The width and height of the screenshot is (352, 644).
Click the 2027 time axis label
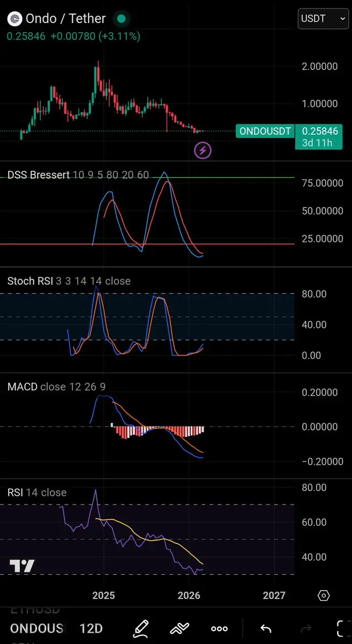tap(274, 596)
